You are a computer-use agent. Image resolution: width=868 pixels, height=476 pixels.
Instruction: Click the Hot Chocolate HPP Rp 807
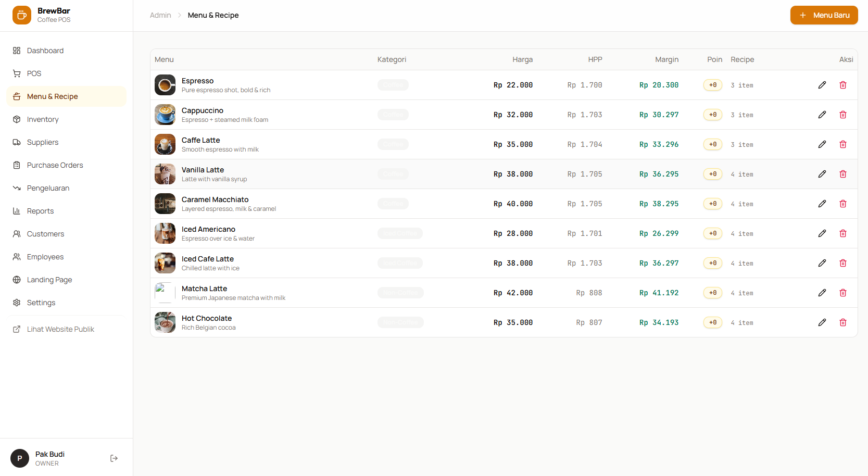pos(589,322)
